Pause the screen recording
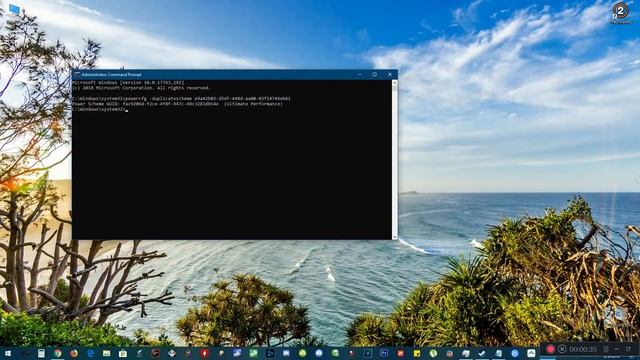This screenshot has width=640, height=360. [x=562, y=349]
